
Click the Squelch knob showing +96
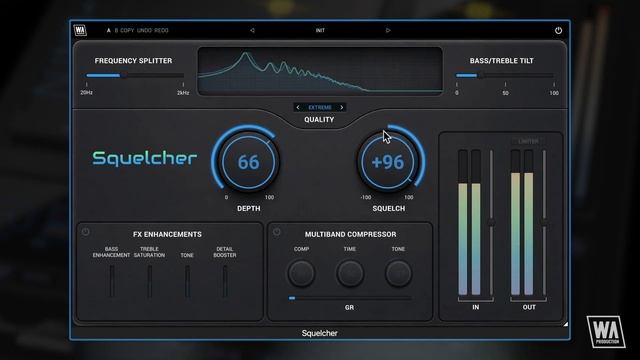pos(388,162)
